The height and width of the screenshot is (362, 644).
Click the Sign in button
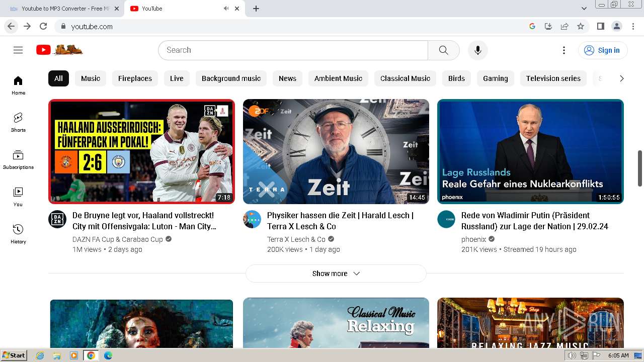(602, 50)
